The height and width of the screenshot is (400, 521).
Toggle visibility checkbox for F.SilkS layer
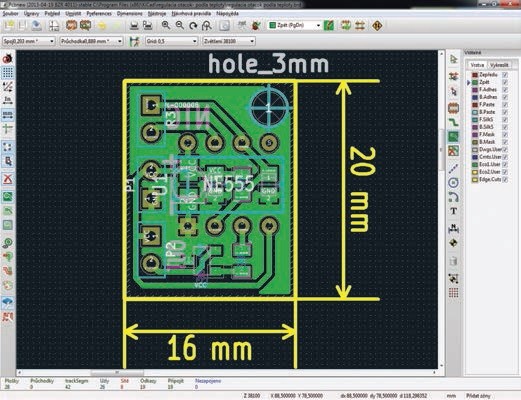coord(505,119)
